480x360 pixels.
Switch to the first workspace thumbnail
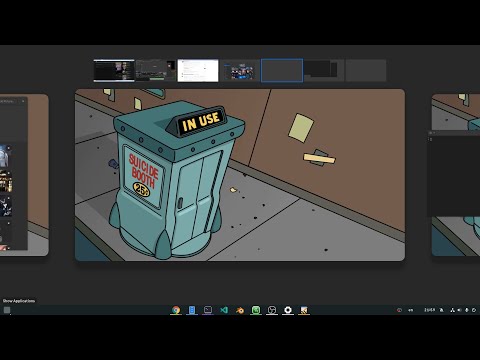pos(114,70)
